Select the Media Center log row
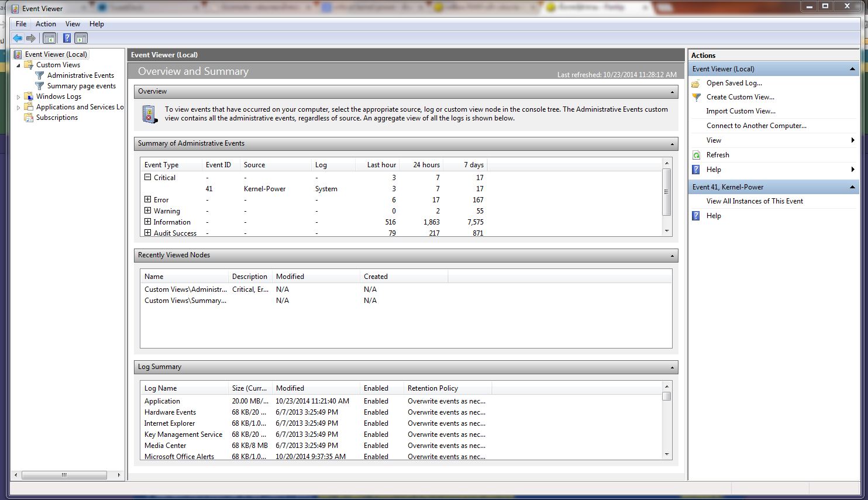Screen dimensions: 868x500 [x=402, y=446]
